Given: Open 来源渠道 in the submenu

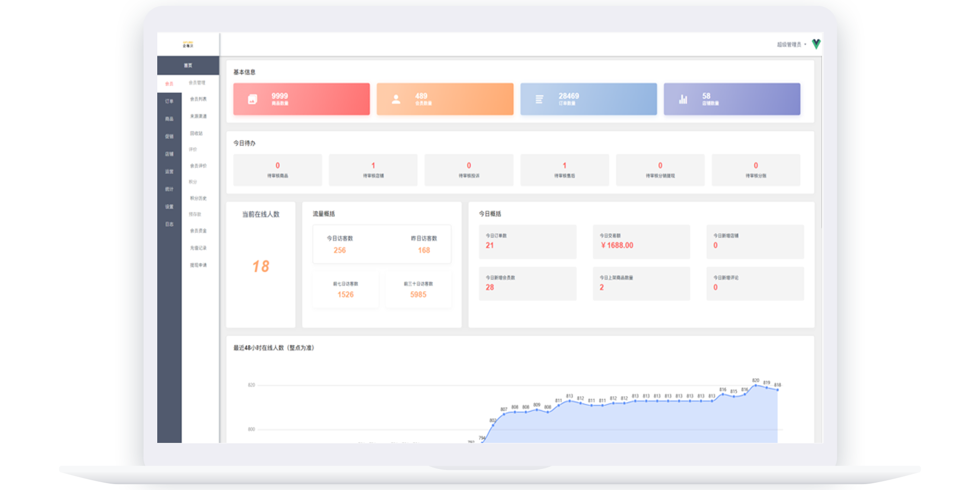Looking at the screenshot, I should 198,116.
